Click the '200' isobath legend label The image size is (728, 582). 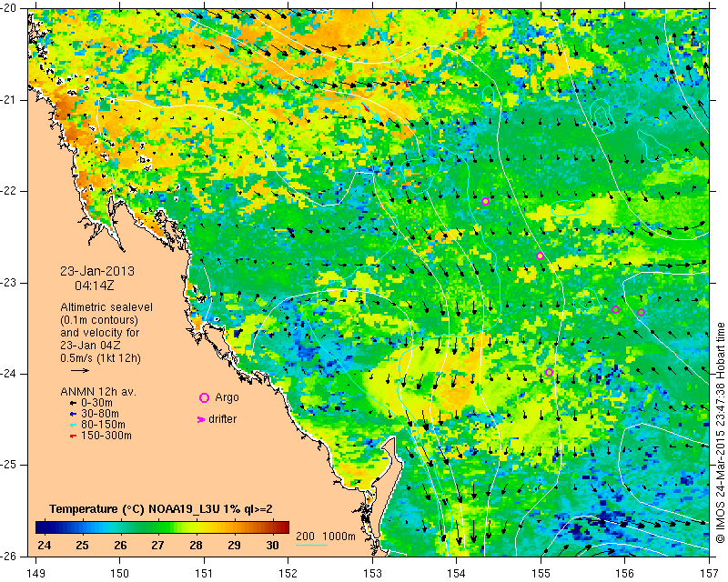[305, 537]
